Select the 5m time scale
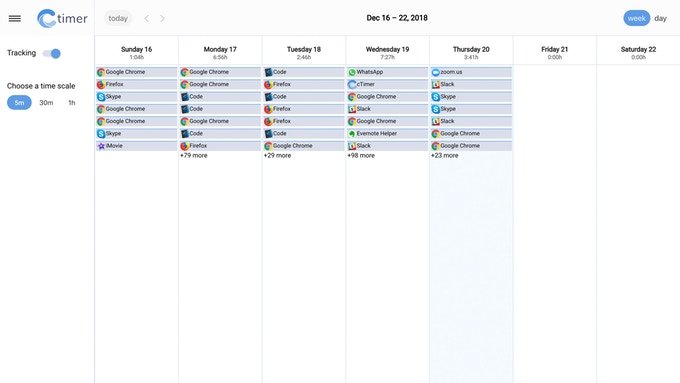680x383 pixels. [19, 103]
